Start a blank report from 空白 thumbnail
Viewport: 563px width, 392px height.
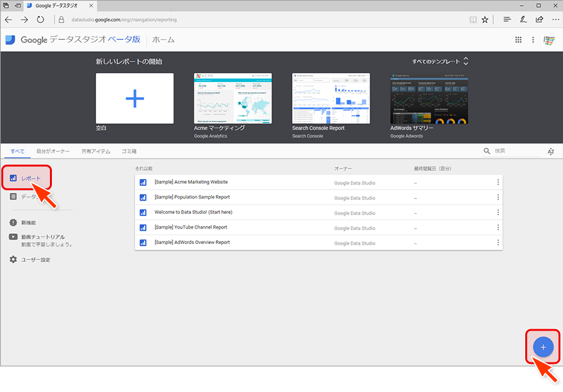coord(135,99)
